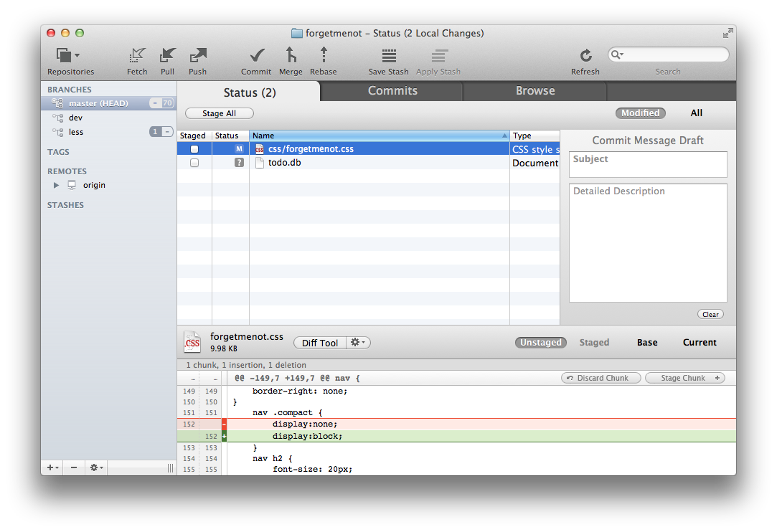The image size is (777, 532).
Task: Click the document icon next to todo.db
Action: point(259,163)
